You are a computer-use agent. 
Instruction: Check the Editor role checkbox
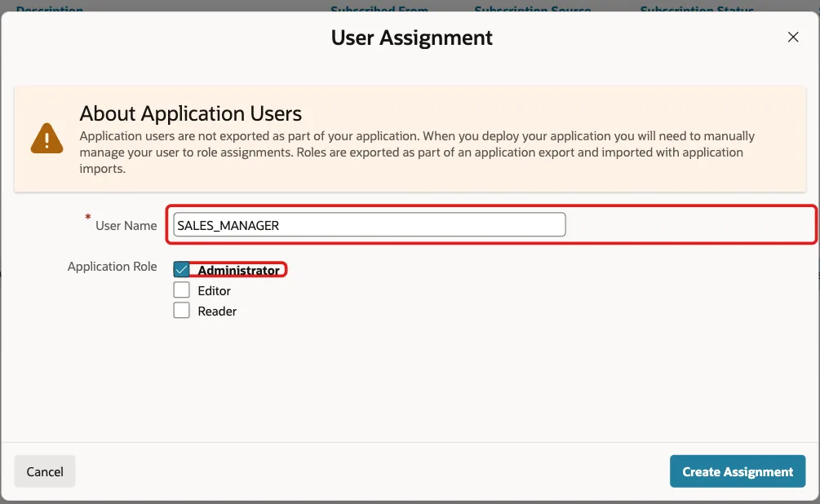click(x=181, y=290)
